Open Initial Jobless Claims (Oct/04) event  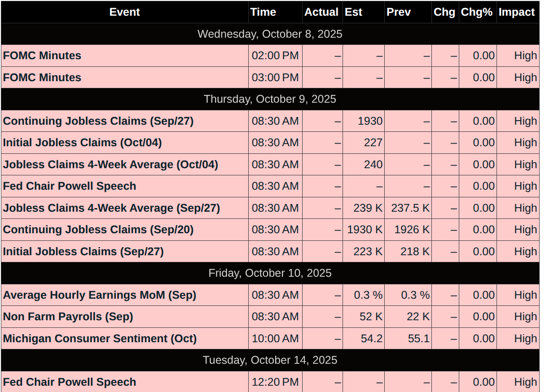click(83, 143)
